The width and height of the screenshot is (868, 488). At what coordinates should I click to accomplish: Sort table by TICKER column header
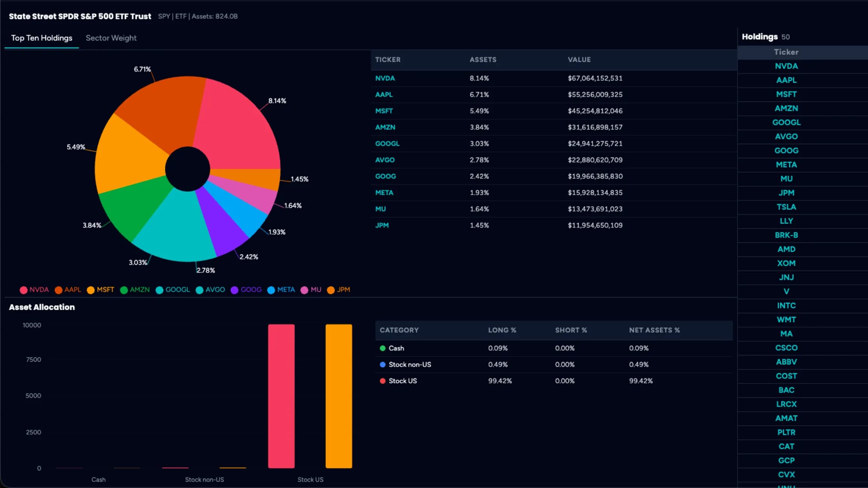pos(388,59)
